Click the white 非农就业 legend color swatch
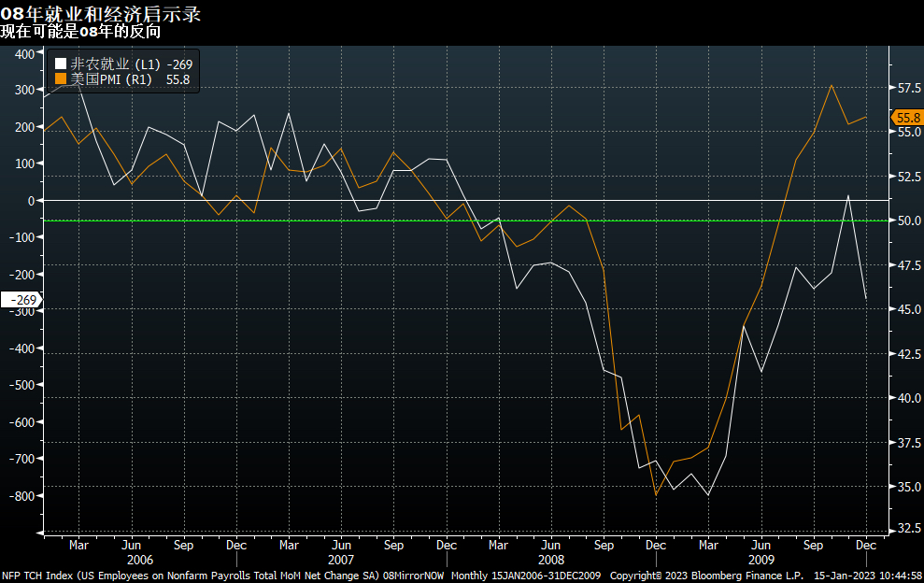 click(x=61, y=64)
